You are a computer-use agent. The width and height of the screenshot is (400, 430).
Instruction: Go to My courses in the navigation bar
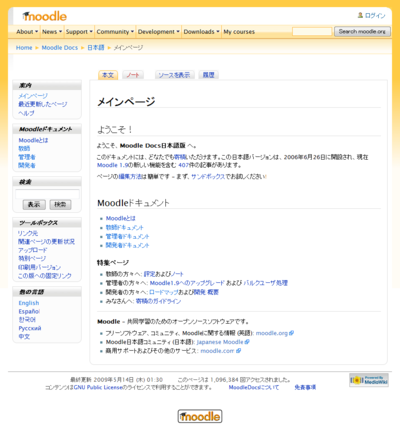239,32
